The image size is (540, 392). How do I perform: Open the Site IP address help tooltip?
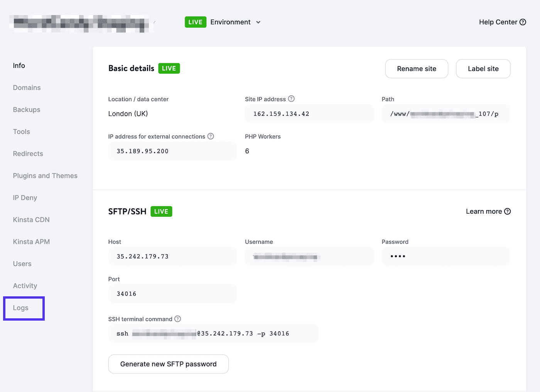(291, 99)
